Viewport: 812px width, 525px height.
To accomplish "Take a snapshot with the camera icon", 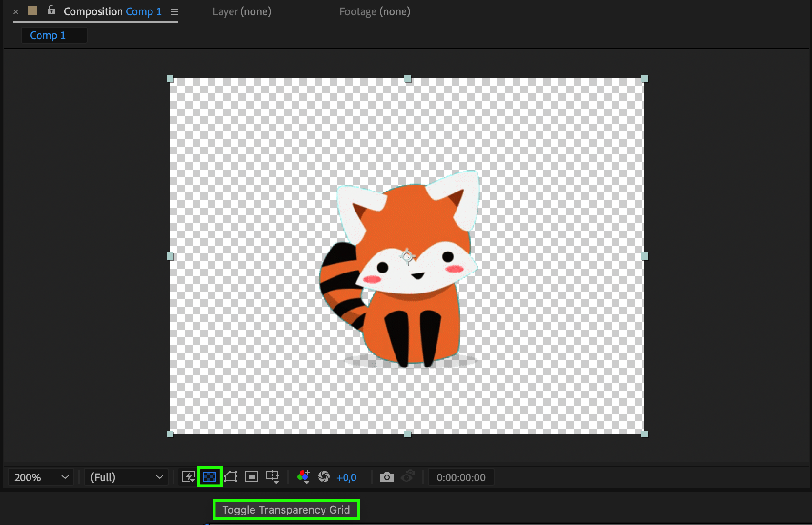I will tap(386, 477).
